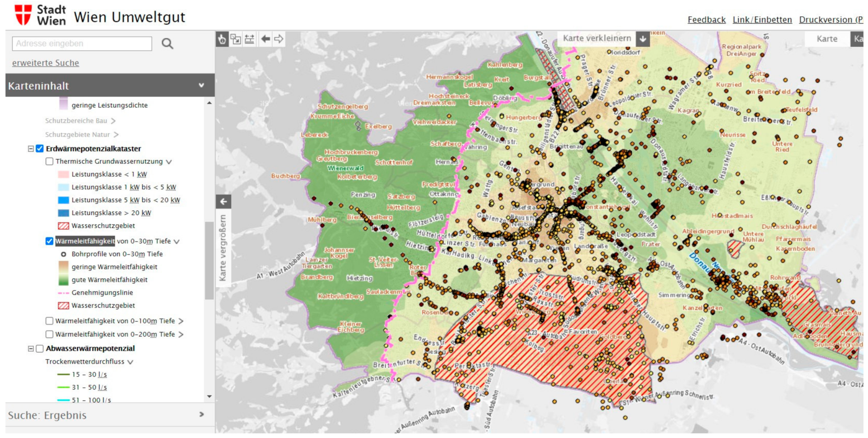The width and height of the screenshot is (868, 438).
Task: Check Wärmeleitfähigkeit von 0-100m Tiefe
Action: (49, 321)
